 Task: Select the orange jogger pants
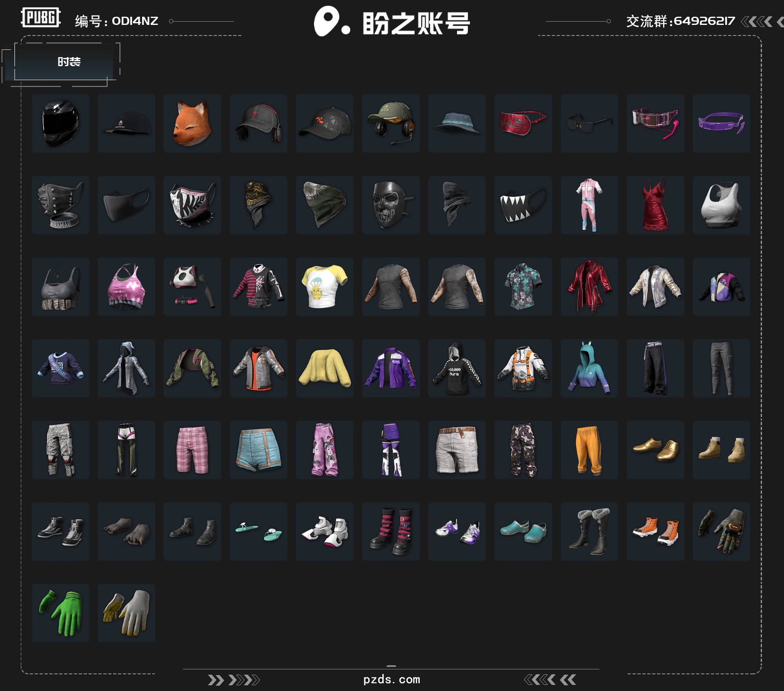pos(589,450)
